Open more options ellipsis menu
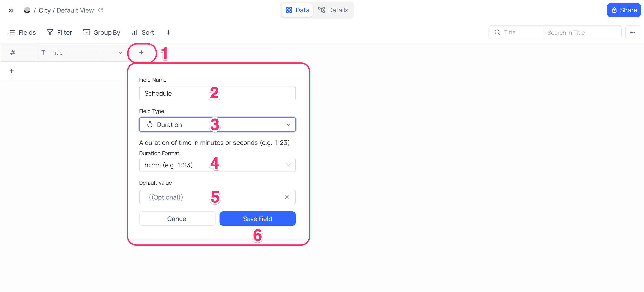This screenshot has height=292, width=644. point(633,32)
